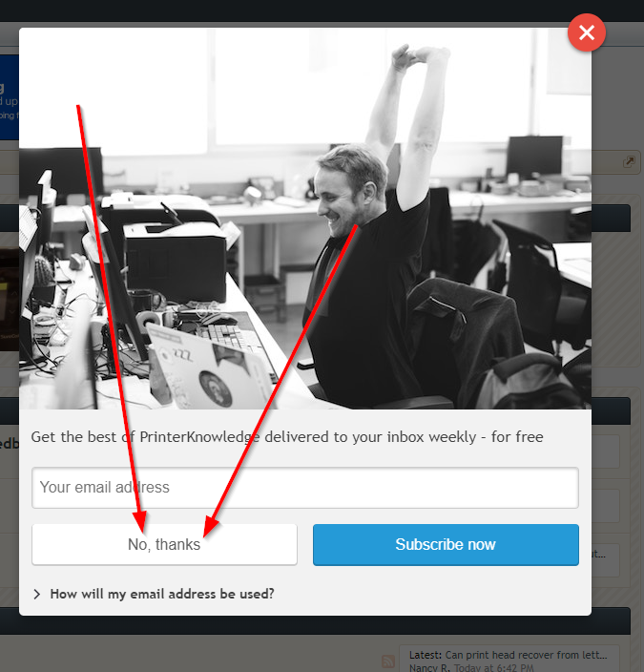
Task: Expand chevron beside email usage question
Action: tap(37, 594)
